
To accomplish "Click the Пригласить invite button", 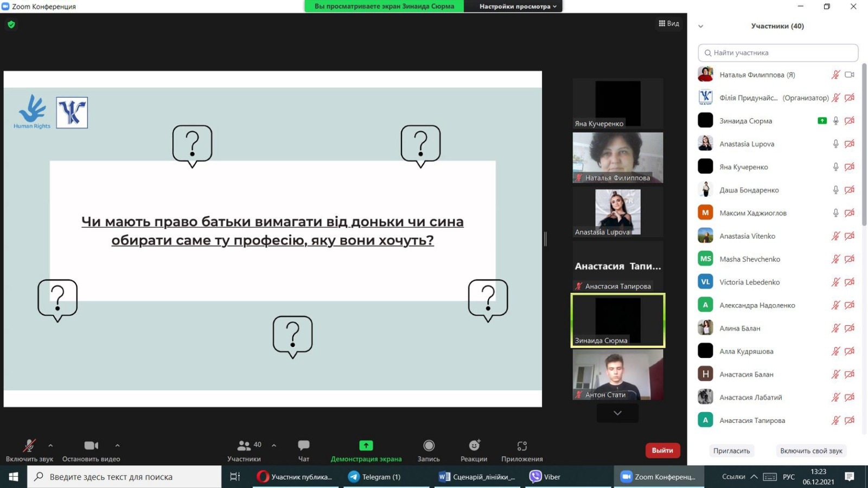I will [x=731, y=451].
